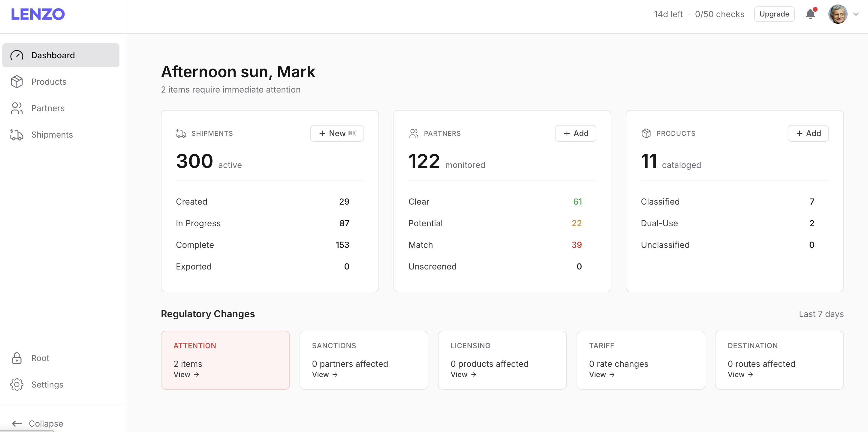Screen dimensions: 868x432
Task: Click the Partners people icon in sidebar
Action: (x=17, y=108)
